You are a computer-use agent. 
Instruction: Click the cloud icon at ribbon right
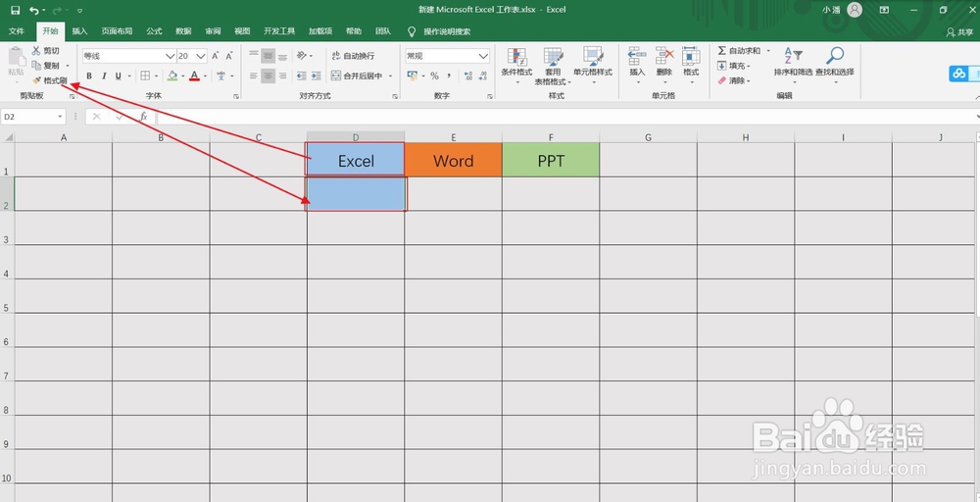pos(959,74)
